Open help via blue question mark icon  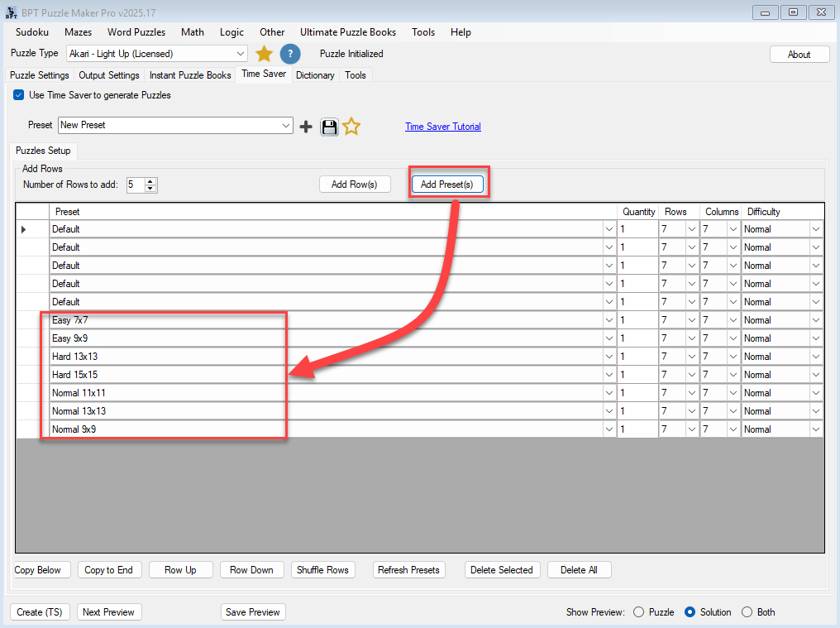pos(289,54)
